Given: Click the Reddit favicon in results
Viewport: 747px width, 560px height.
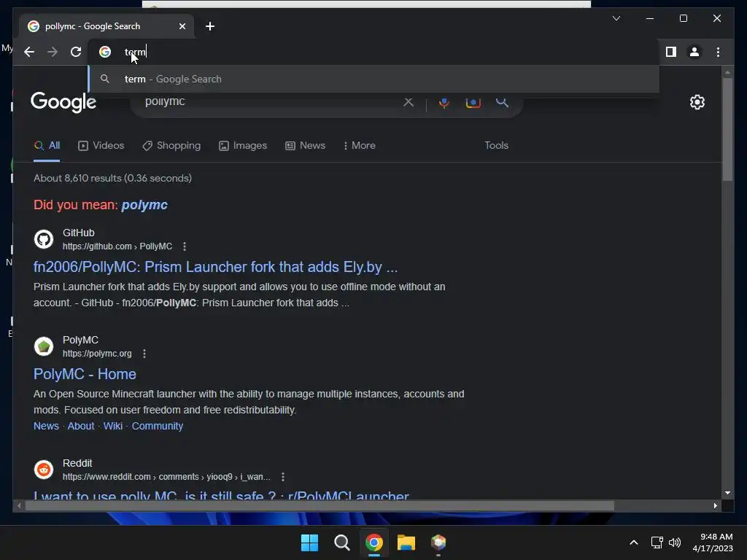Looking at the screenshot, I should pyautogui.click(x=44, y=470).
